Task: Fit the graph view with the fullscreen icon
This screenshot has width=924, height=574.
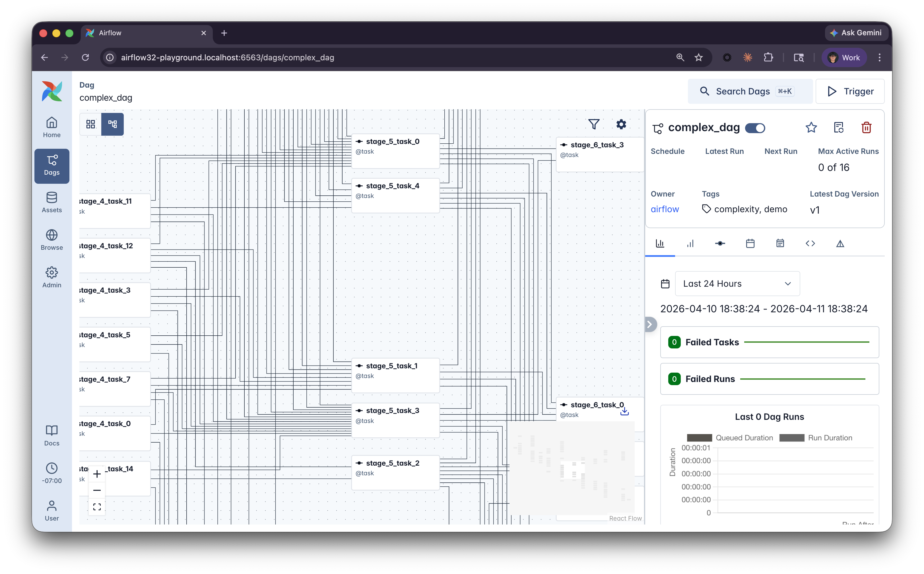Action: [97, 507]
